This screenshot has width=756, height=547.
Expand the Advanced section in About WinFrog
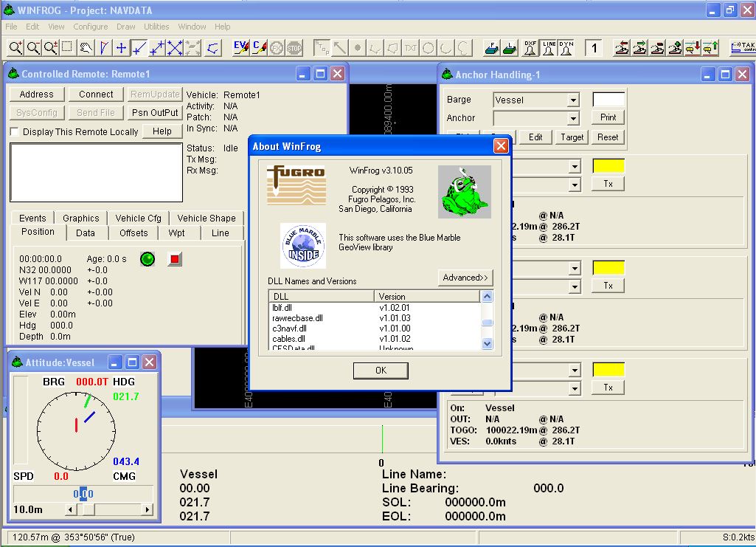pos(465,278)
